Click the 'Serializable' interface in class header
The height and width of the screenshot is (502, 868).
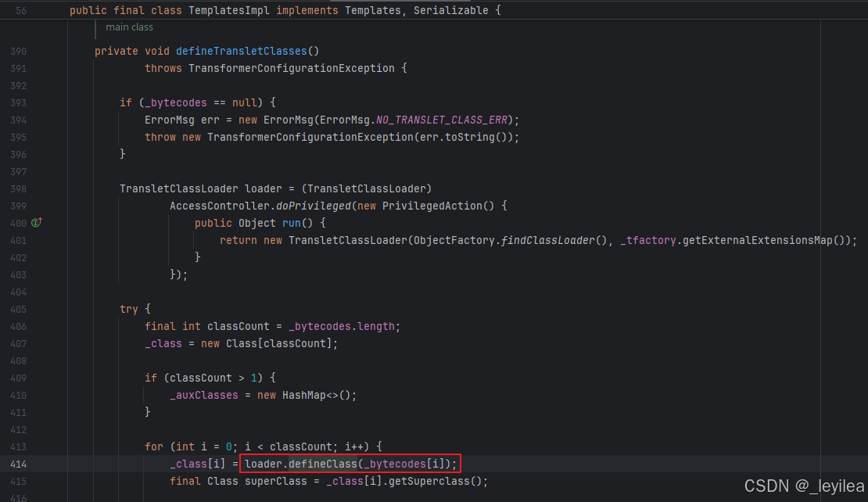pyautogui.click(x=451, y=10)
